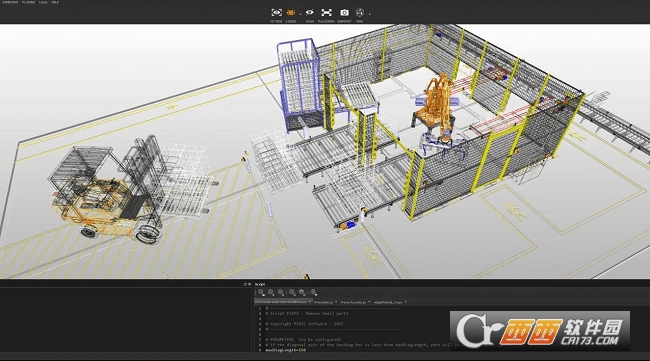650x361 pixels.
Task: Click the fifth script toolbar icon
Action: click(302, 293)
